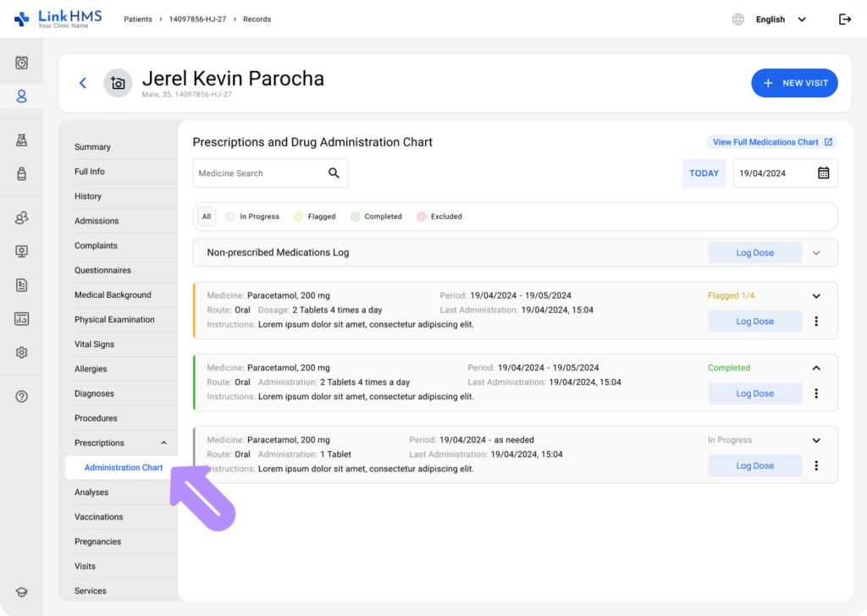Open View Full Medications Chart link

(771, 142)
